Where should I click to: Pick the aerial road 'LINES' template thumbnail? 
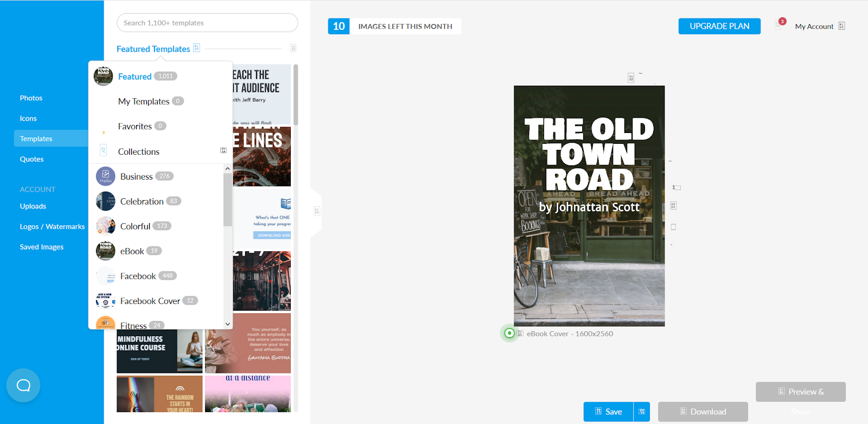coord(262,156)
